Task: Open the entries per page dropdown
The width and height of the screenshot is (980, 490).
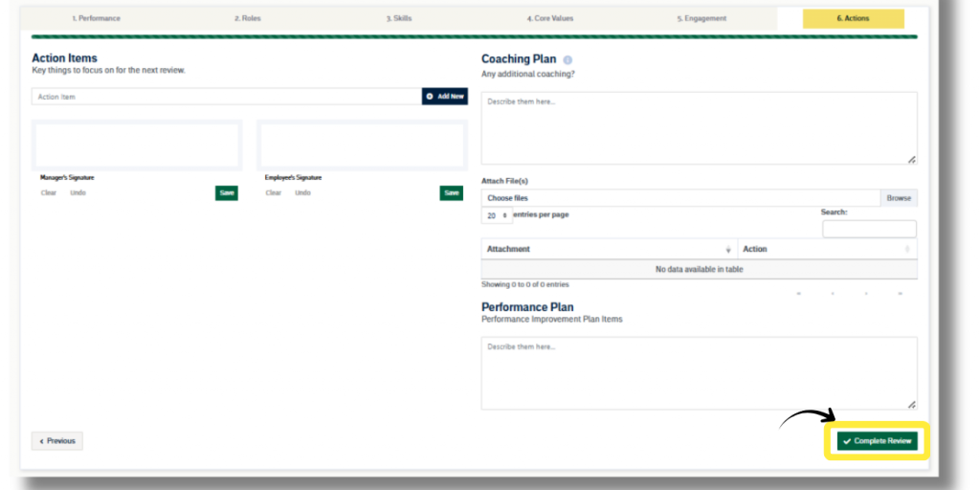Action: [496, 215]
